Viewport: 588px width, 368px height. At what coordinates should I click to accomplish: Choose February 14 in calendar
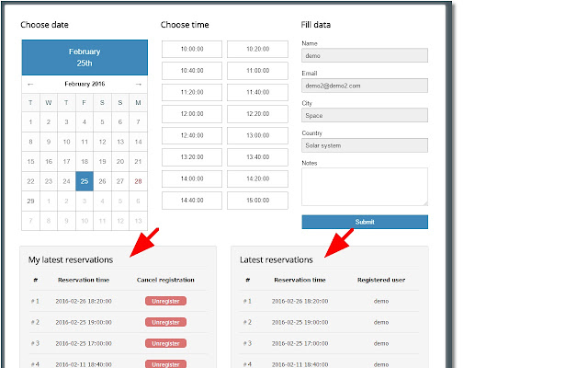click(x=138, y=142)
